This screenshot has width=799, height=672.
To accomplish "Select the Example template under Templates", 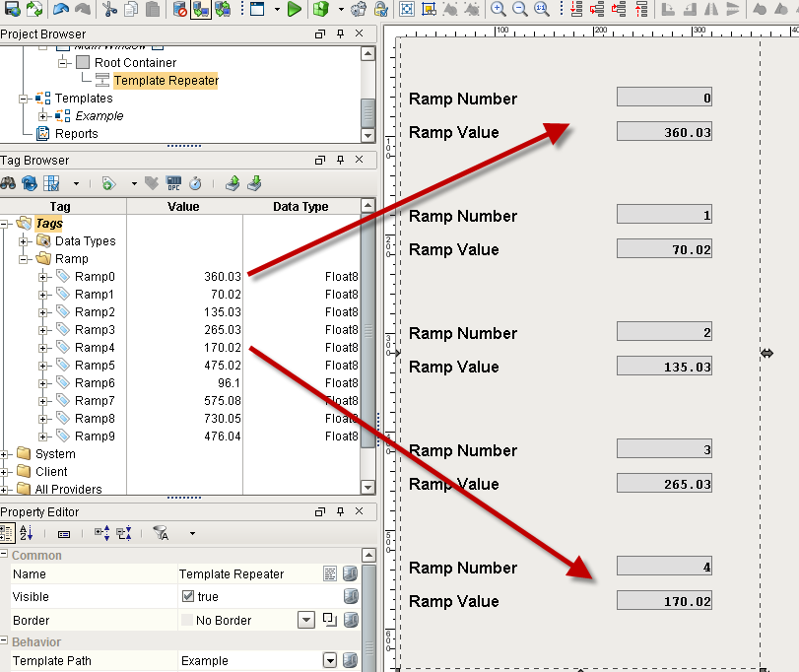I will [x=100, y=114].
